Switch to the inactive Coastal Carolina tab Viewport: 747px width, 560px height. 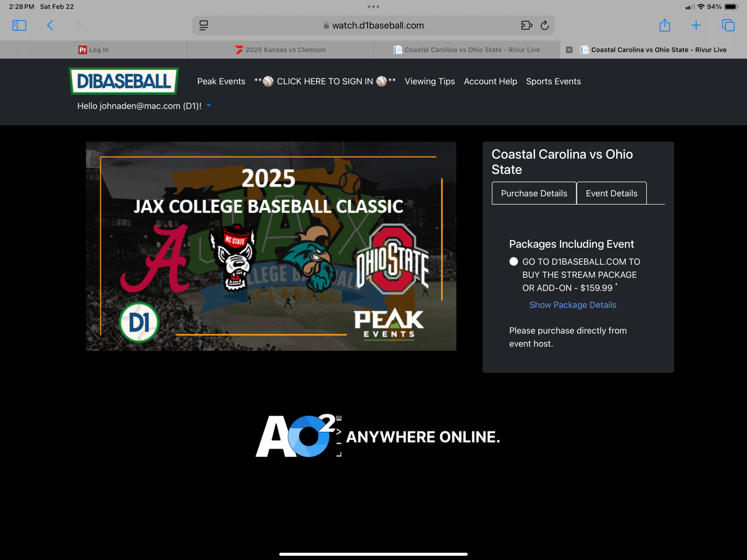click(467, 50)
